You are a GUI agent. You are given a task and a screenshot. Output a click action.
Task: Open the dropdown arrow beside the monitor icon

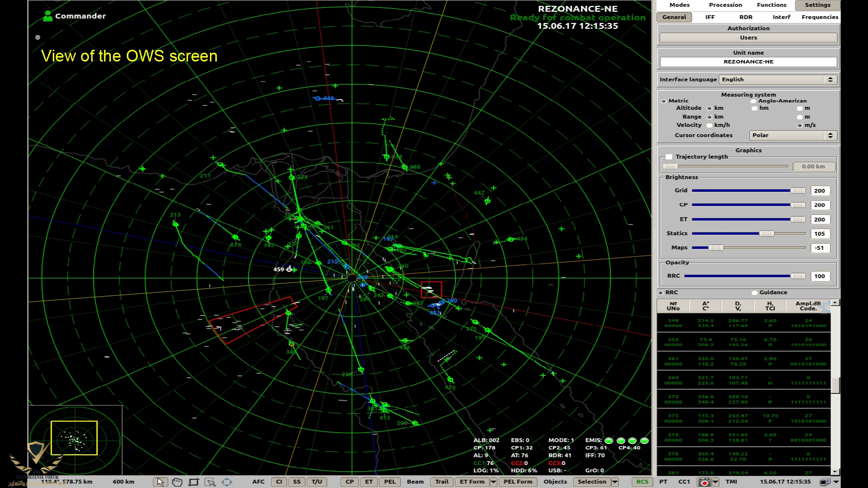click(x=836, y=482)
